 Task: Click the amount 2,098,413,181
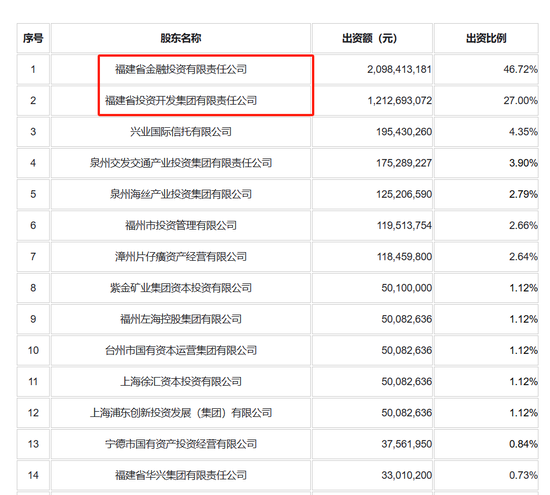(x=399, y=69)
